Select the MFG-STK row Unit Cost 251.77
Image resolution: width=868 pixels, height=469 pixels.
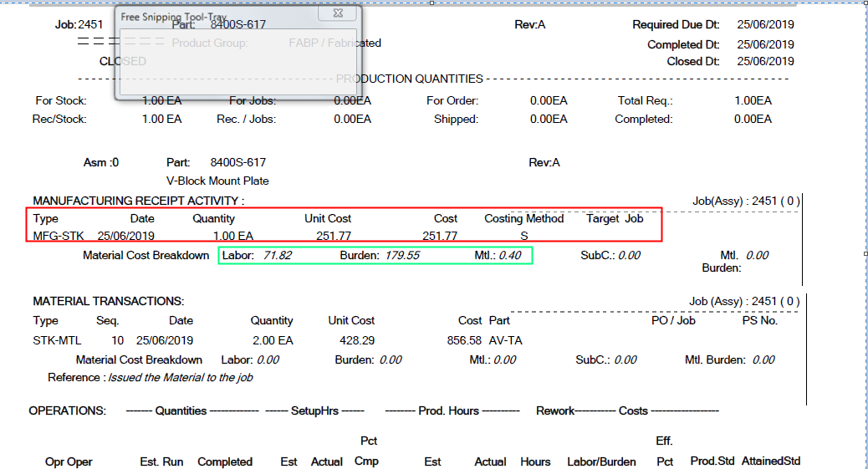[x=334, y=236]
